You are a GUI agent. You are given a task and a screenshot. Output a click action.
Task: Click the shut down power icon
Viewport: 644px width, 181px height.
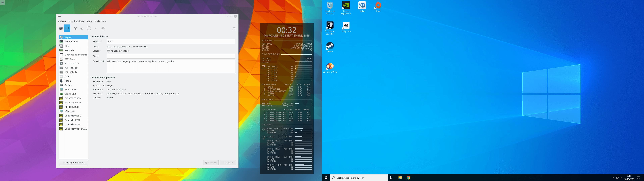pos(89,28)
